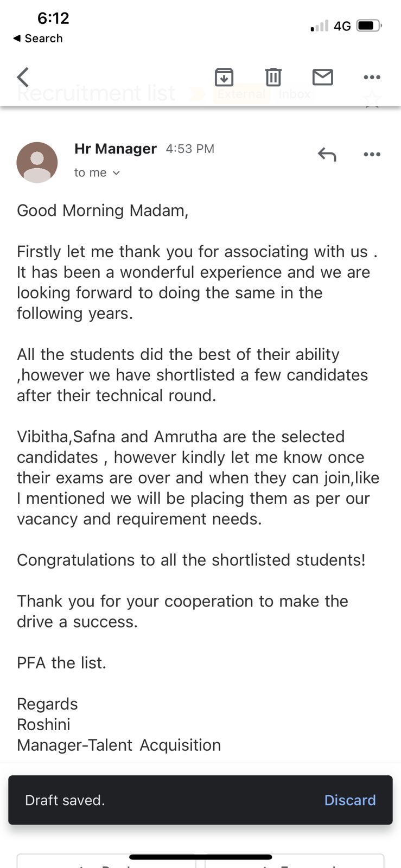Open top toolbar more options menu
The width and height of the screenshot is (401, 868).
tap(372, 78)
